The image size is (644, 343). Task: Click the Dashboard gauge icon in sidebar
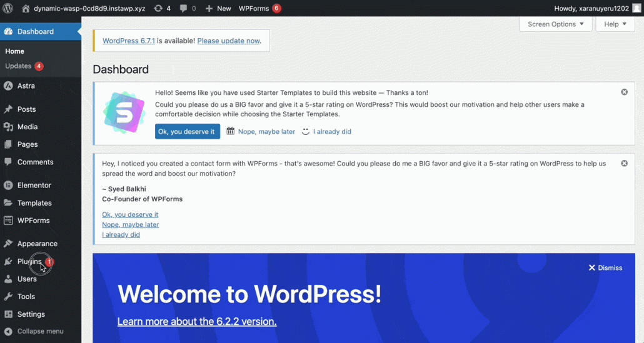[8, 32]
